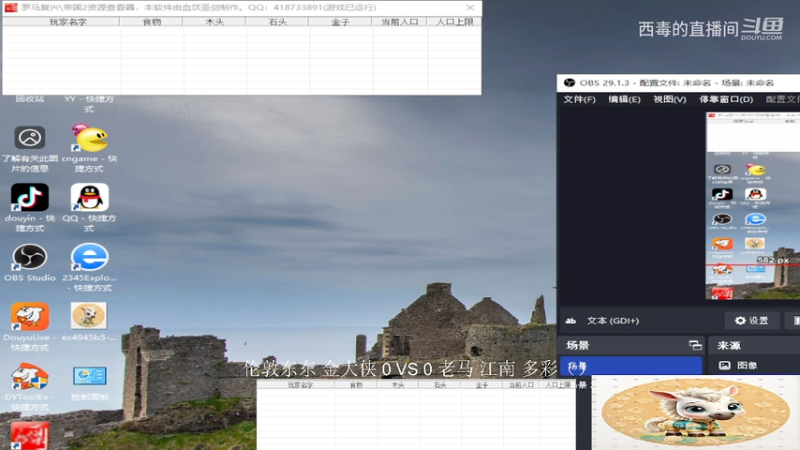Close the resource viewer window

pyautogui.click(x=470, y=8)
